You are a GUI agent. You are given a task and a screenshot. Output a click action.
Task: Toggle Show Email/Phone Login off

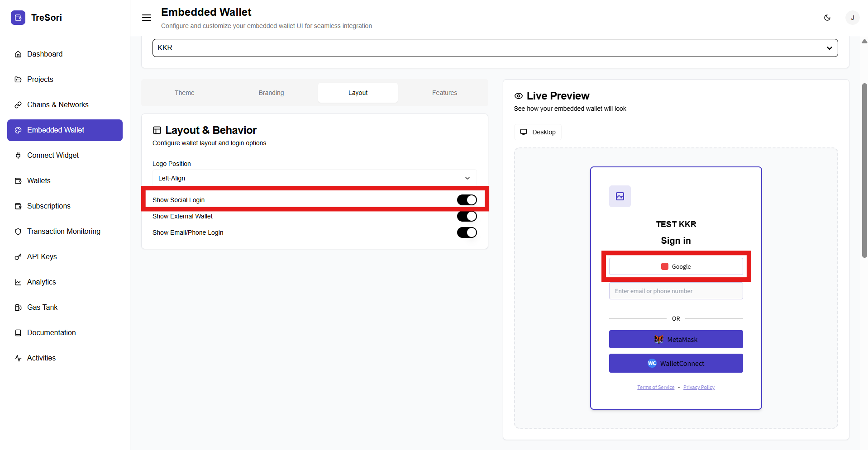click(467, 232)
